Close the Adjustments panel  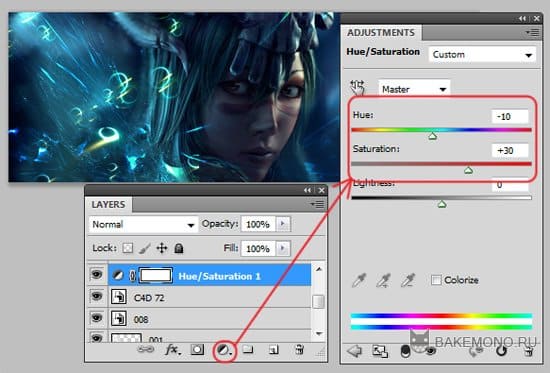[x=537, y=18]
